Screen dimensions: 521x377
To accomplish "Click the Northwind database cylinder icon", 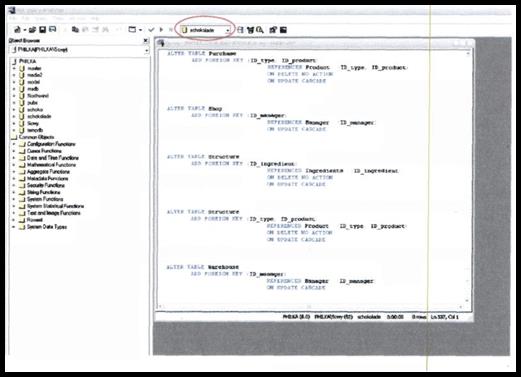I will (22, 96).
